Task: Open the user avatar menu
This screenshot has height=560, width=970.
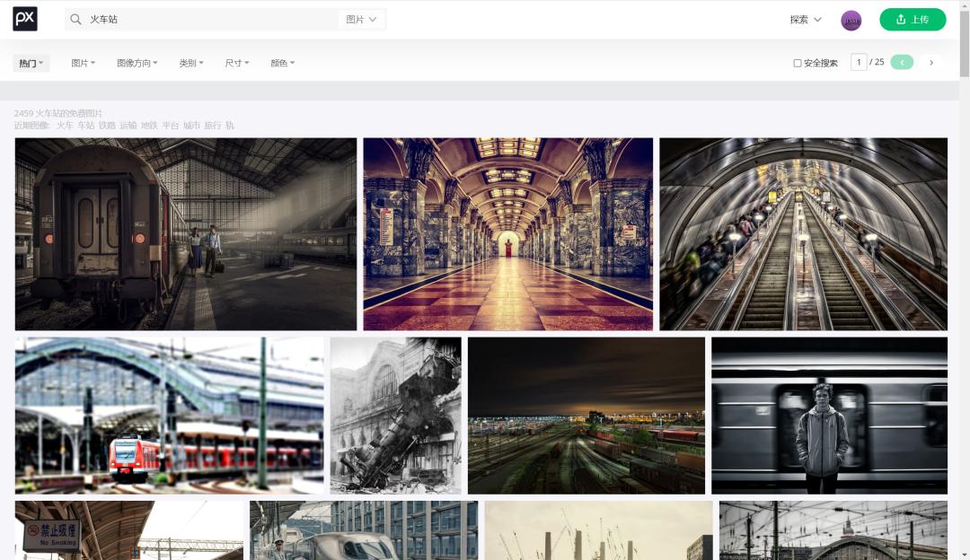Action: [x=851, y=20]
